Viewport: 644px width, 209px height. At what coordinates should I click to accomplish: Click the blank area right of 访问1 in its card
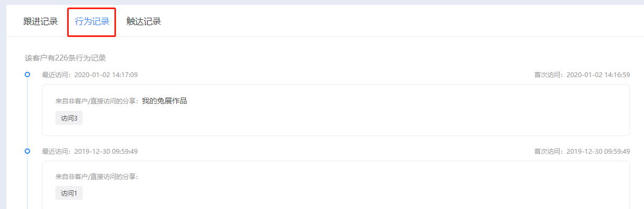353,192
